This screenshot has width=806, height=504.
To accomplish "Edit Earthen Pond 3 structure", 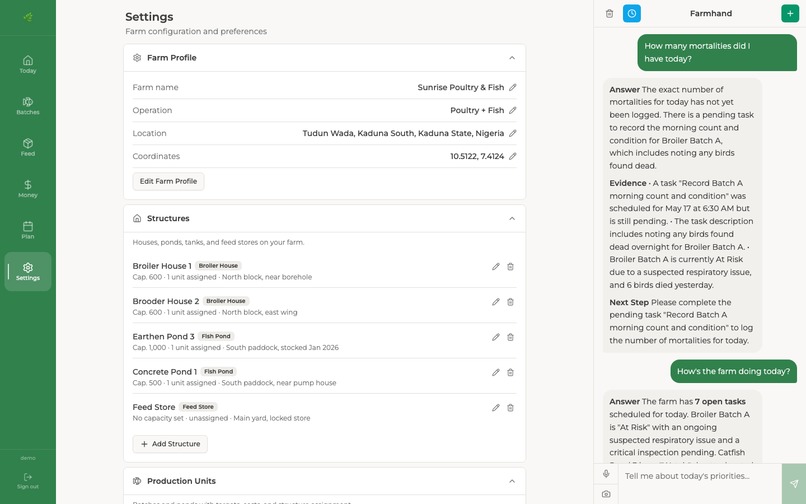I will [x=496, y=337].
